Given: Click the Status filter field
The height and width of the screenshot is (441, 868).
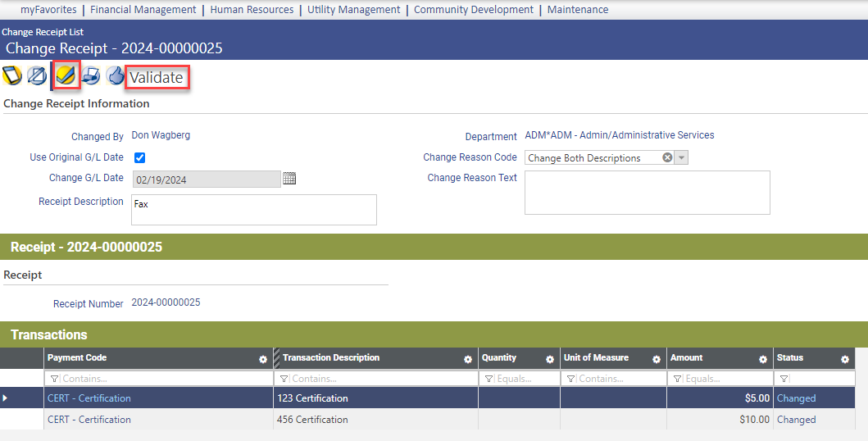Looking at the screenshot, I should point(814,379).
